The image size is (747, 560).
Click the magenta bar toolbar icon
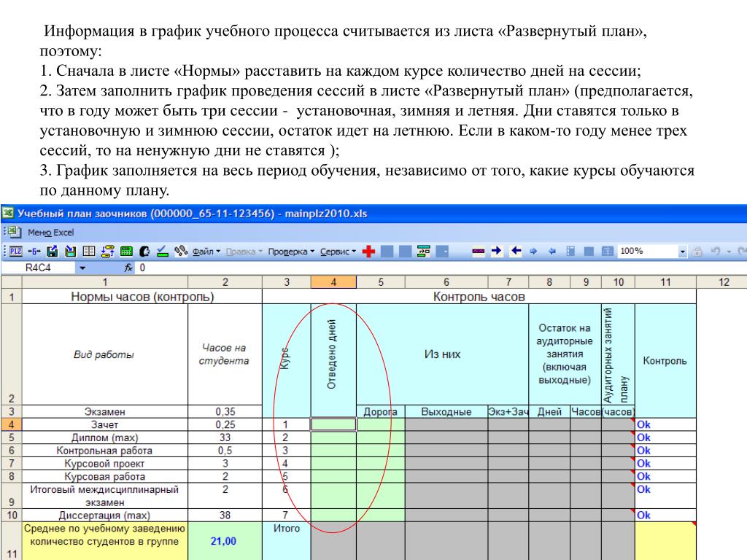pyautogui.click(x=479, y=251)
